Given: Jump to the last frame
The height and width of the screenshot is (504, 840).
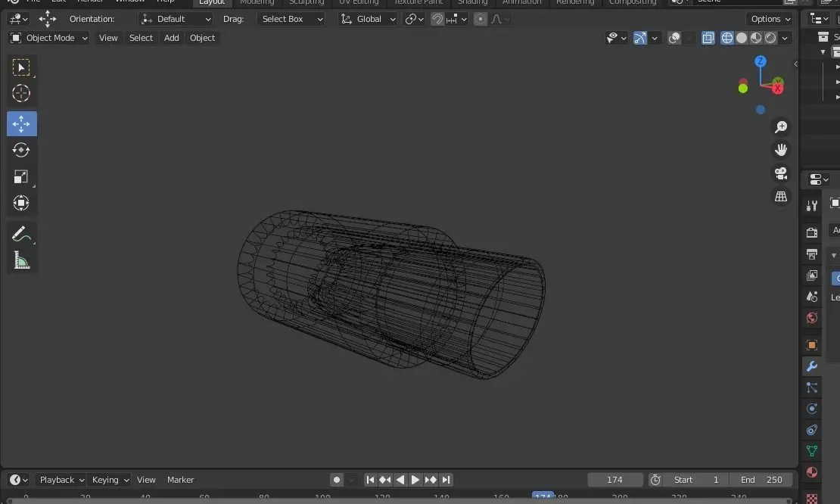Looking at the screenshot, I should click(x=446, y=480).
